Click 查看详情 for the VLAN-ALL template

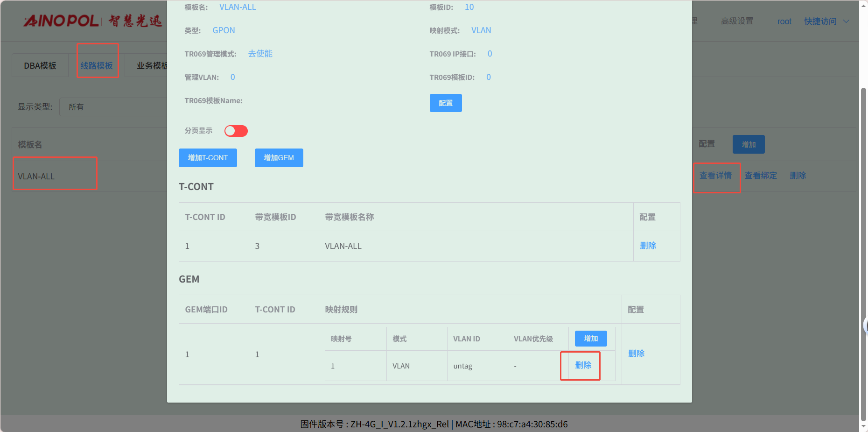pyautogui.click(x=715, y=176)
